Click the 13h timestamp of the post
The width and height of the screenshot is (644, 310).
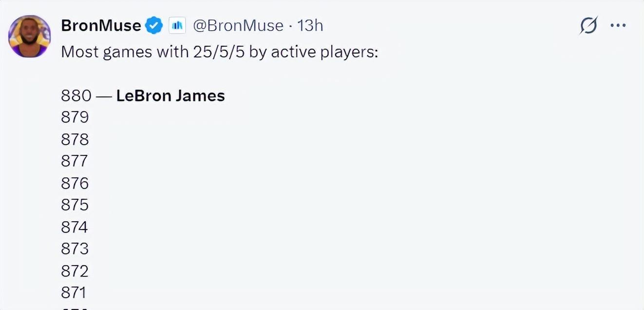tap(310, 25)
